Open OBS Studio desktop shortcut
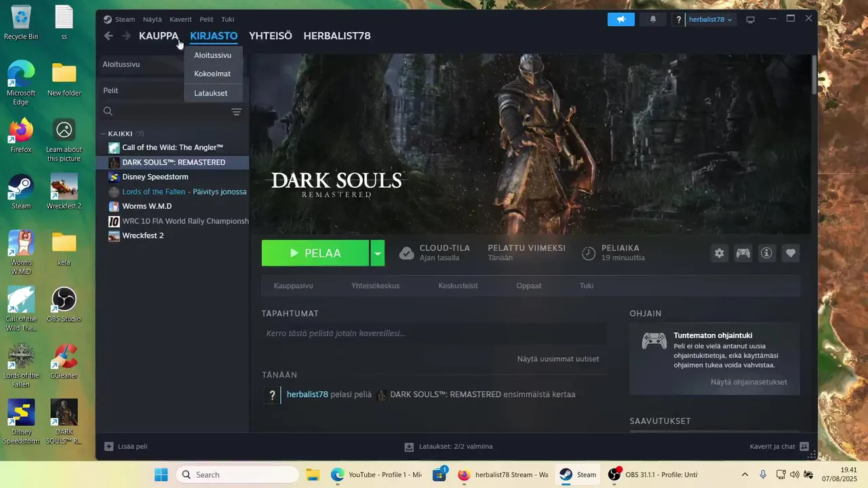 (64, 304)
